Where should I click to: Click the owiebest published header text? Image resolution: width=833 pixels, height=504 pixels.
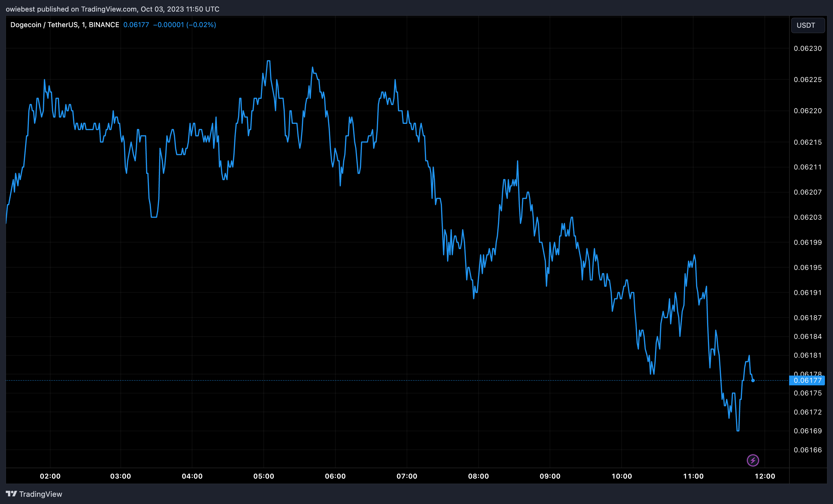coord(113,9)
